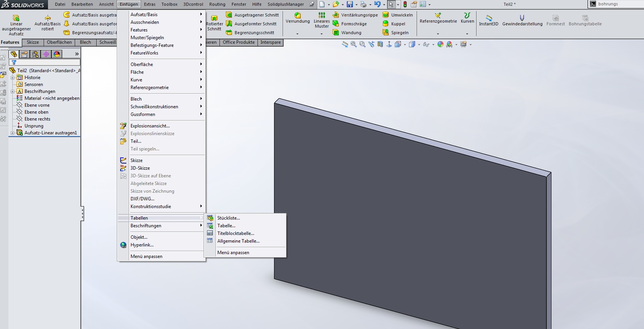644x329 pixels.
Task: Click the Edit appearance color ball icon
Action: pos(440,45)
